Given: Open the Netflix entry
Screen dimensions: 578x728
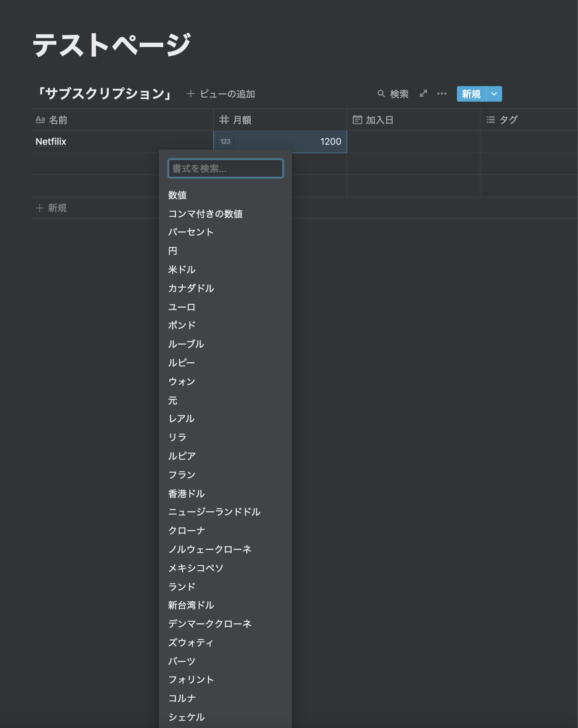Looking at the screenshot, I should 51,141.
